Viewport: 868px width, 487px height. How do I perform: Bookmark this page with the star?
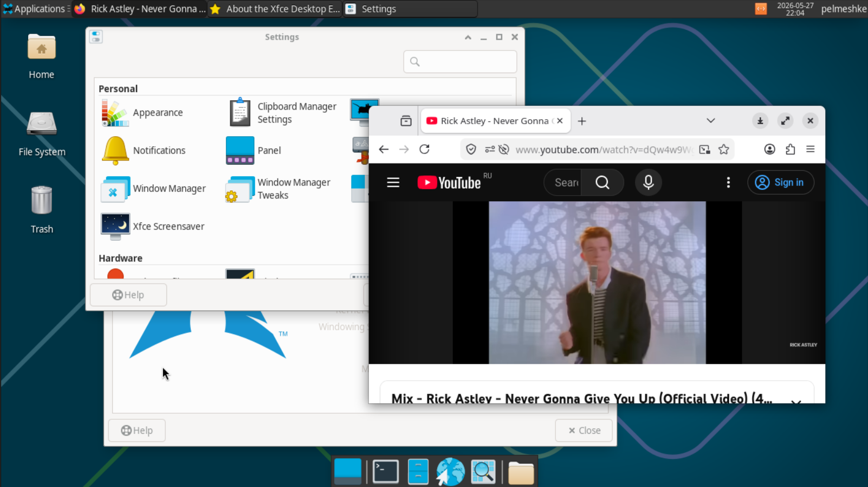pyautogui.click(x=724, y=150)
